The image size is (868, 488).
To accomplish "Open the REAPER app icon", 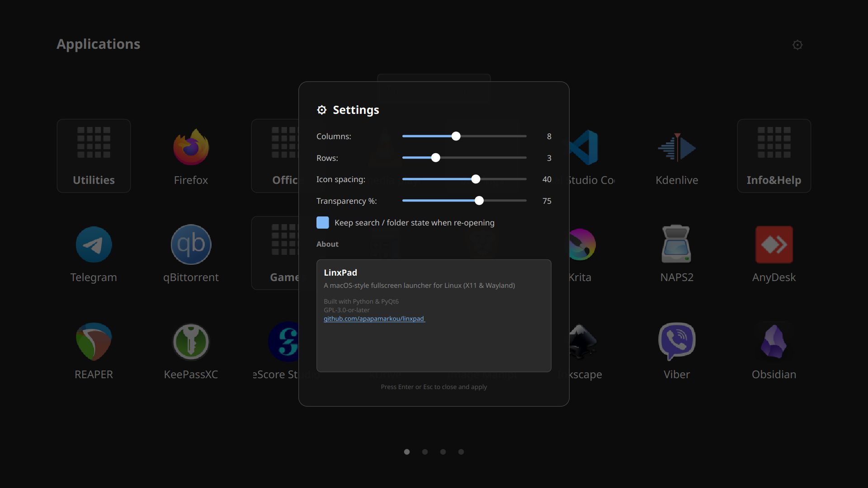I will [x=94, y=342].
